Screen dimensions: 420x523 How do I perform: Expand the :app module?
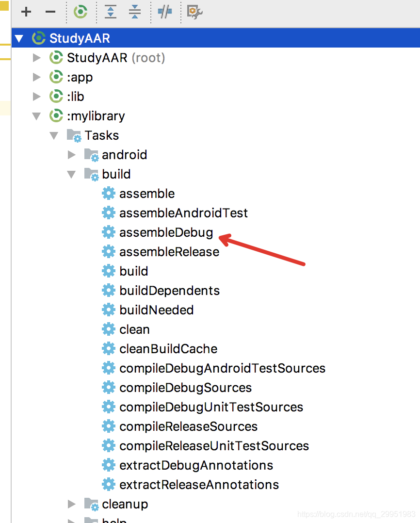click(x=37, y=77)
